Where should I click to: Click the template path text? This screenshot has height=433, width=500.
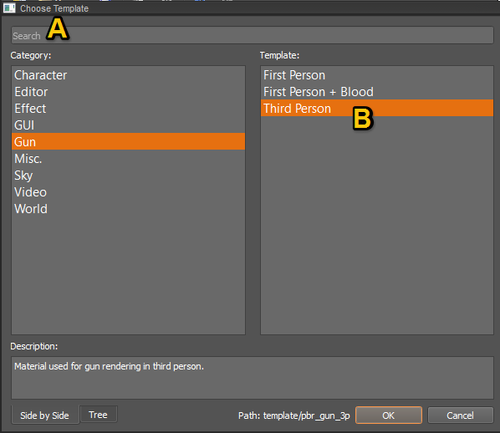tap(294, 416)
